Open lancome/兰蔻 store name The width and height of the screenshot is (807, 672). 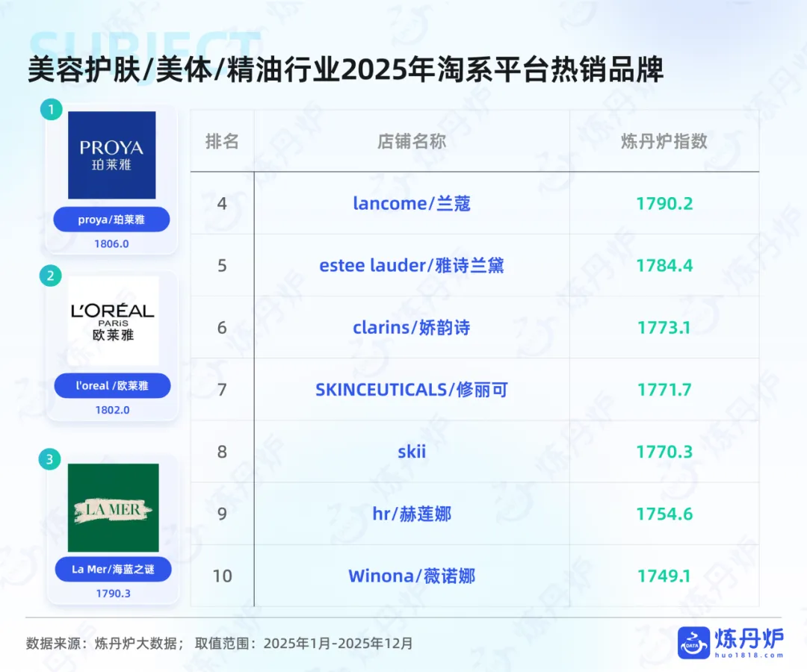(x=412, y=204)
